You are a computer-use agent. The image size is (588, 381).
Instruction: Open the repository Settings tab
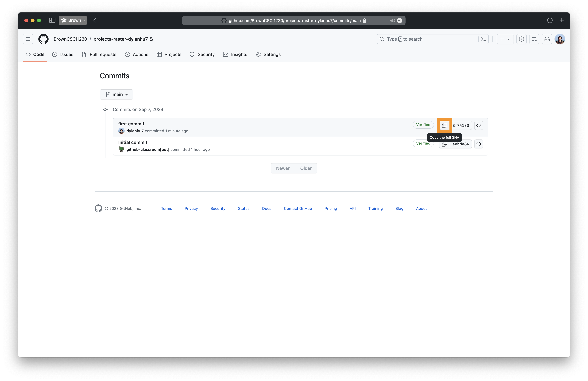point(268,54)
